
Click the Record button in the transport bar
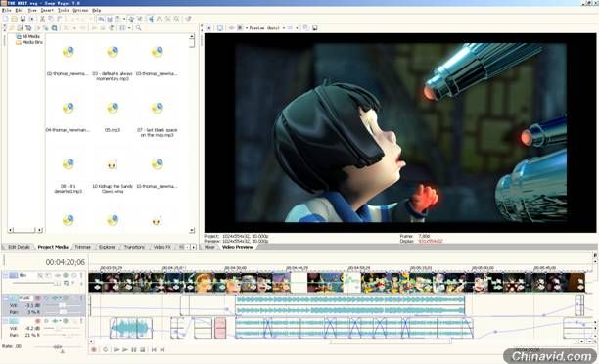pos(94,349)
